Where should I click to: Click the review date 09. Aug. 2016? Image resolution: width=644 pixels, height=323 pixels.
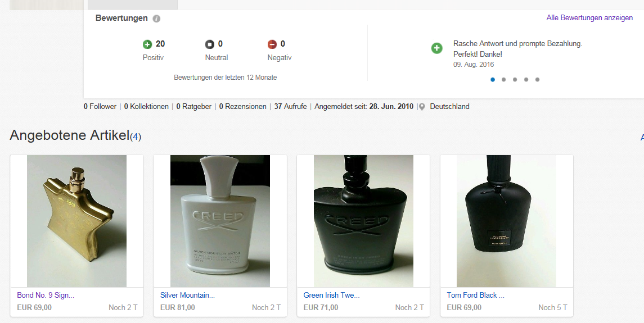[x=474, y=65]
